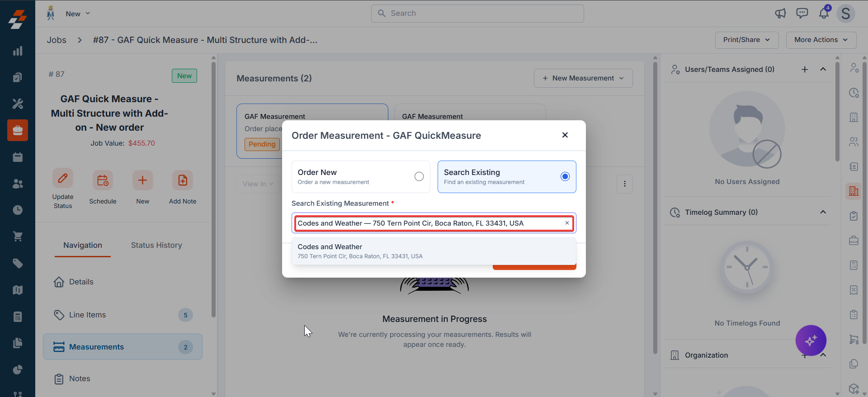Choose the Codes and Weather dropdown result
The height and width of the screenshot is (397, 868).
434,251
